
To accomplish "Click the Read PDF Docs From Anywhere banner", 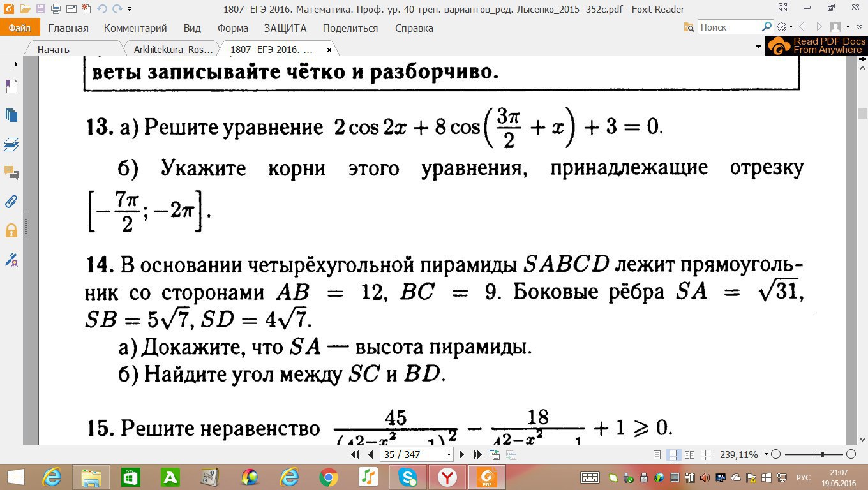I will point(817,46).
